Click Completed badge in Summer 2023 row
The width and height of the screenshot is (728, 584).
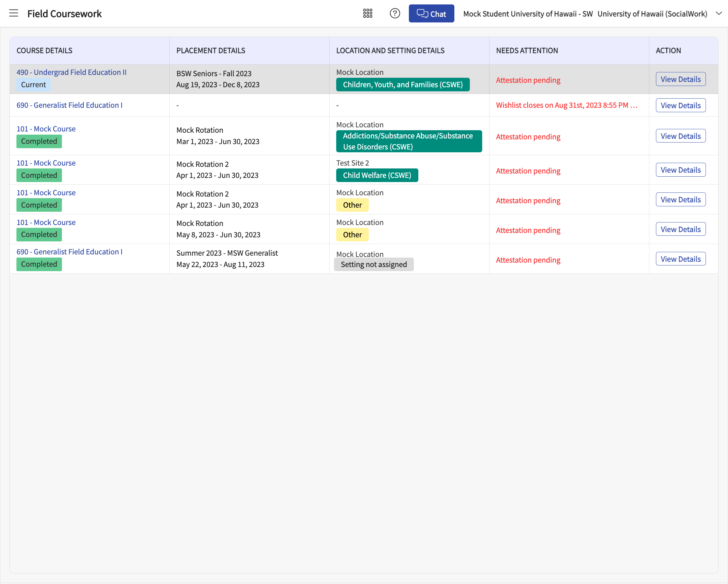click(x=39, y=264)
